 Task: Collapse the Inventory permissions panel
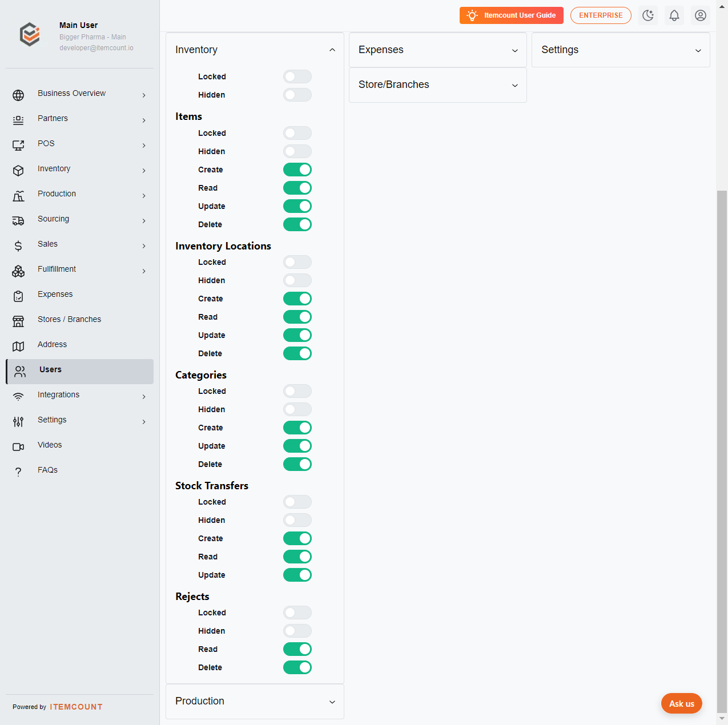click(x=255, y=50)
